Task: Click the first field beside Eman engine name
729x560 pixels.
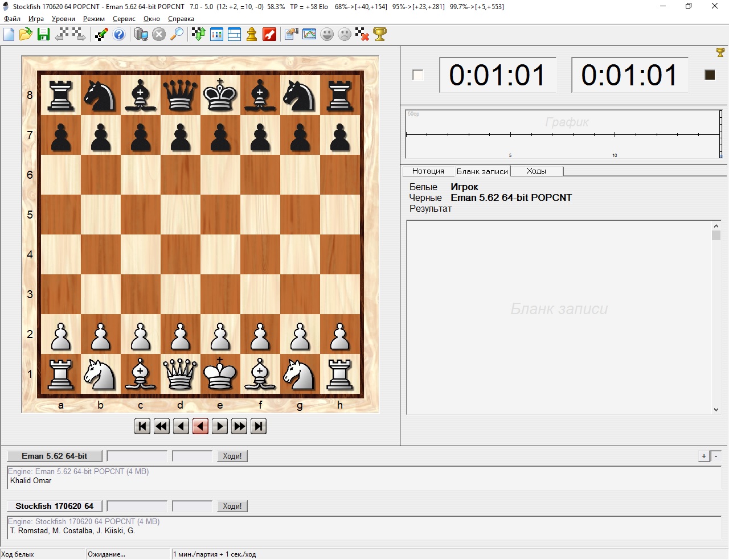Action: coord(137,456)
